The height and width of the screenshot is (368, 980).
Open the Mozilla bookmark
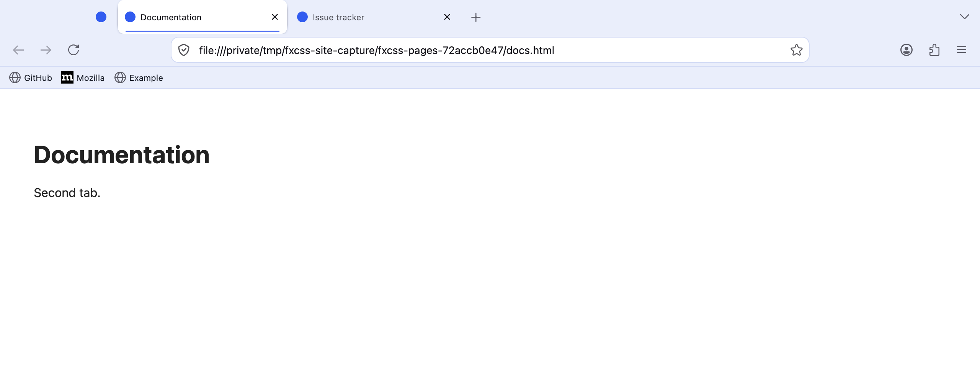pos(83,78)
